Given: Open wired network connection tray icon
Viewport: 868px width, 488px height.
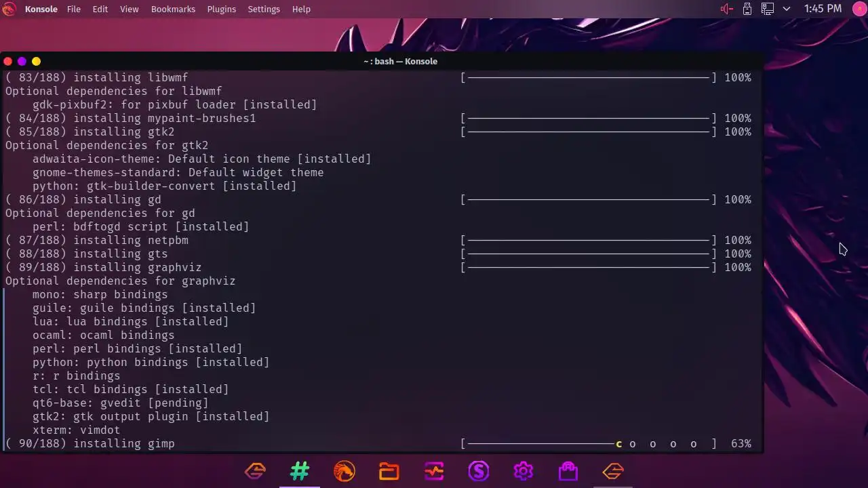Looking at the screenshot, I should (768, 9).
